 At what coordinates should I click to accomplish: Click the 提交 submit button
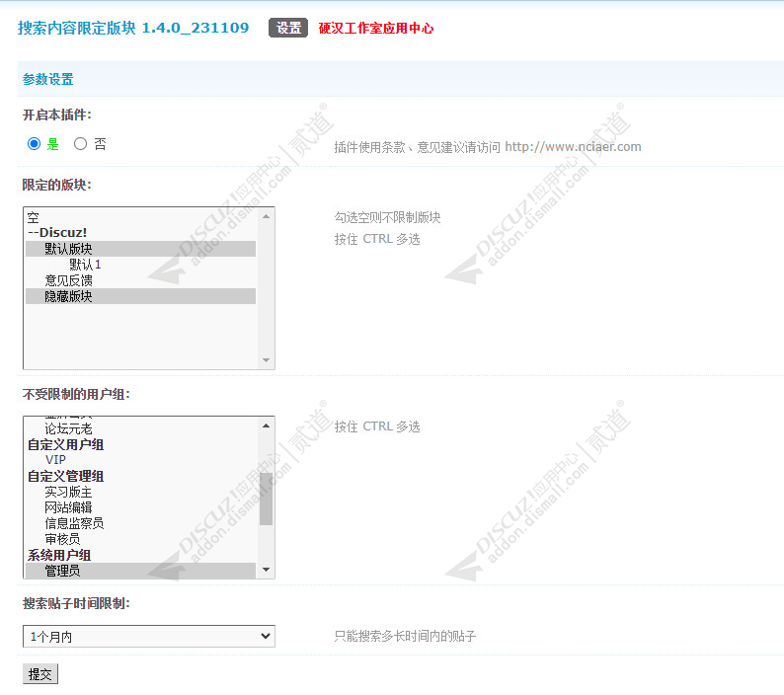coord(40,674)
